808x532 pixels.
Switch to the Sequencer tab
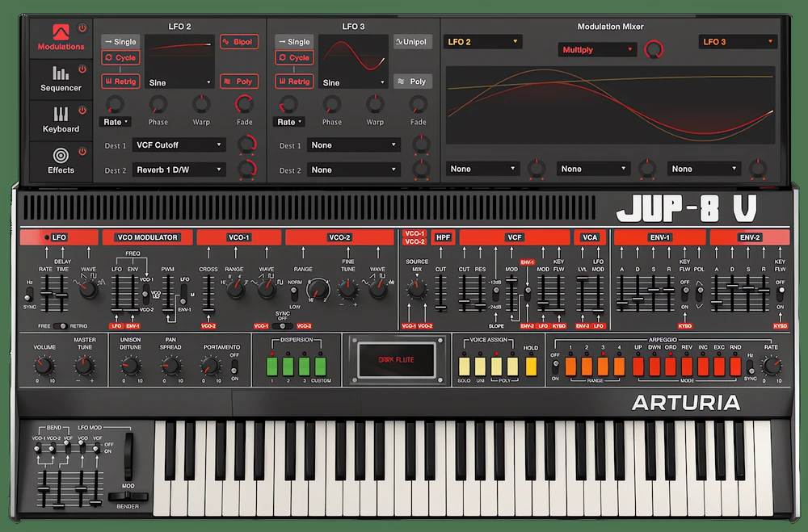tap(61, 79)
